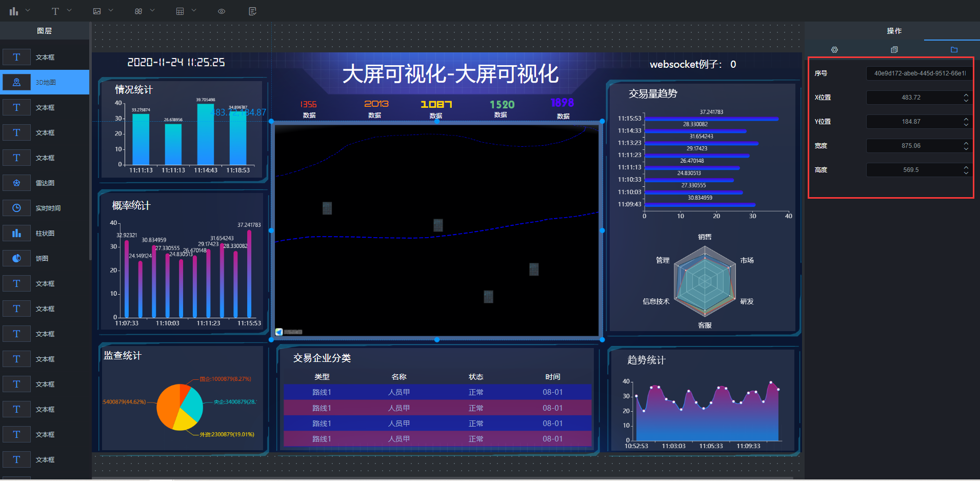Switch to the gear settings tab

tap(834, 50)
